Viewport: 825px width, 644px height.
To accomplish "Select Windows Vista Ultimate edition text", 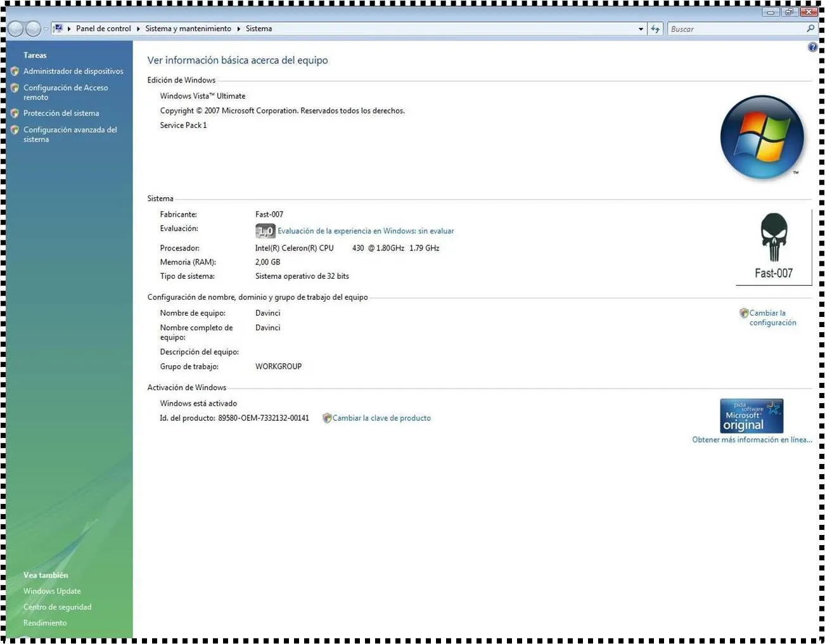I will [203, 96].
